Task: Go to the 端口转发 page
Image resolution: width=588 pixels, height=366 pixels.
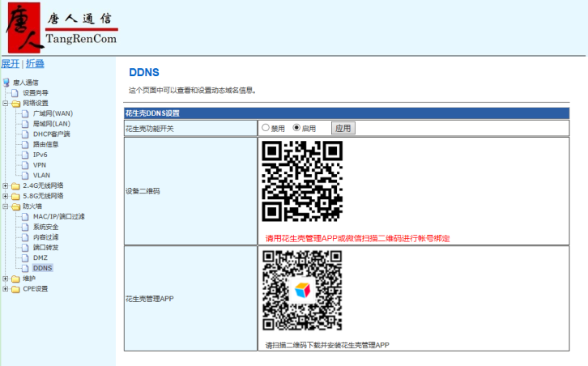Action: click(x=45, y=247)
